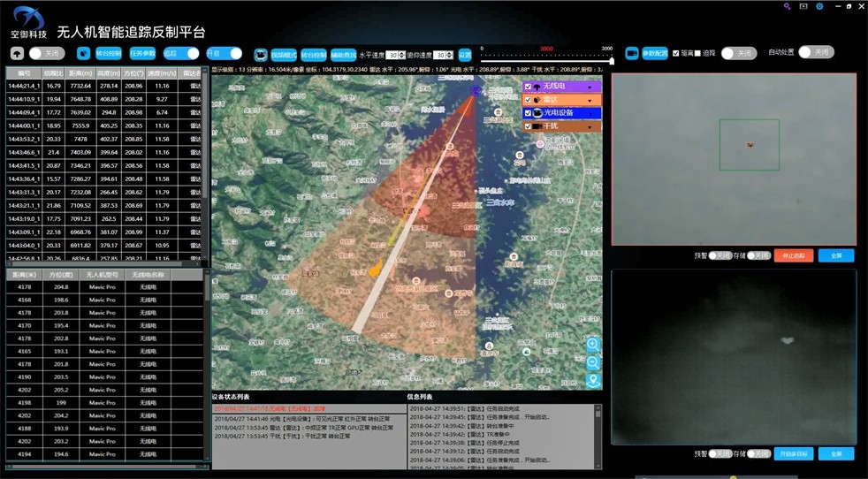868x479 pixels.
Task: Click the orange drone target on map
Action: coord(376,270)
